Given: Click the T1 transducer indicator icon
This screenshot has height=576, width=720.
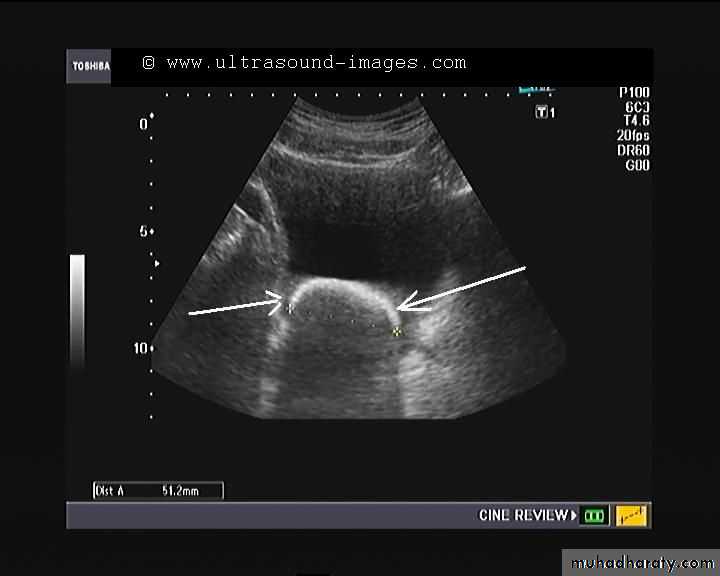Looking at the screenshot, I should (x=544, y=112).
